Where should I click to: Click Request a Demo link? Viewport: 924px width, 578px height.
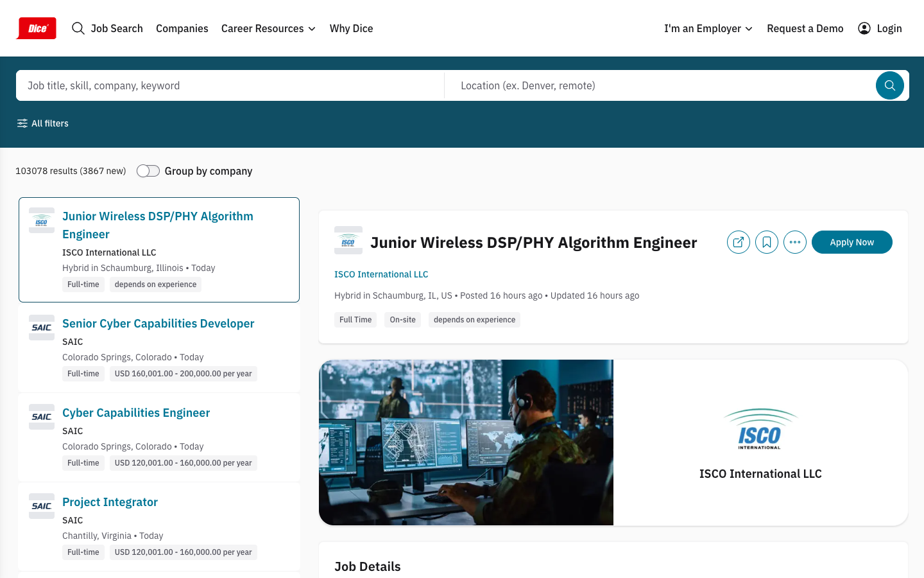point(805,28)
